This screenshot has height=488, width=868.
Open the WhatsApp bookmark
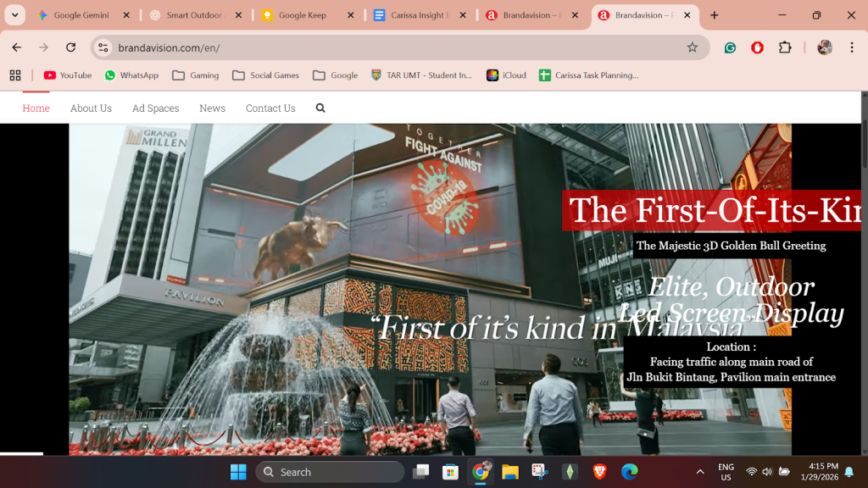[x=131, y=75]
